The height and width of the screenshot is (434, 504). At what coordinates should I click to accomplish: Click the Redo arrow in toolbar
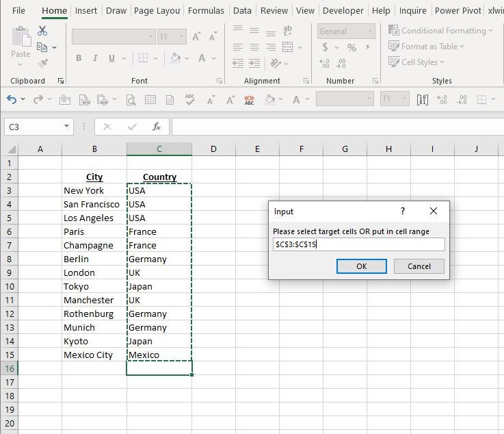pos(38,99)
